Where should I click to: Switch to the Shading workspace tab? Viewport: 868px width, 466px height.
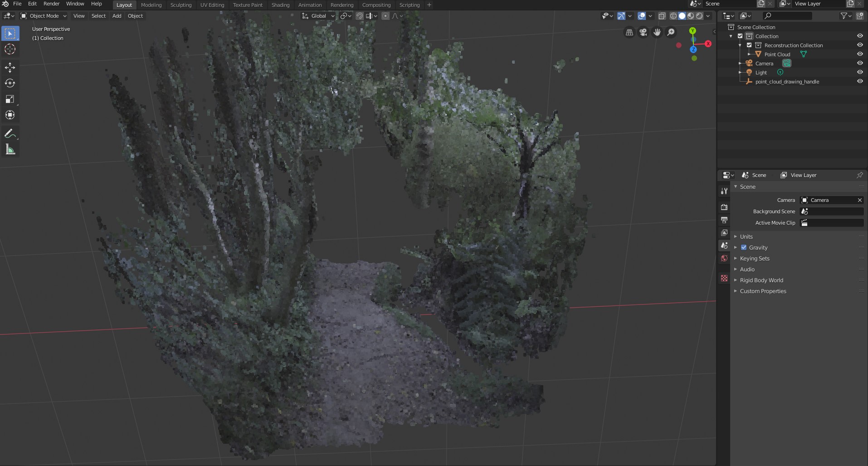280,5
